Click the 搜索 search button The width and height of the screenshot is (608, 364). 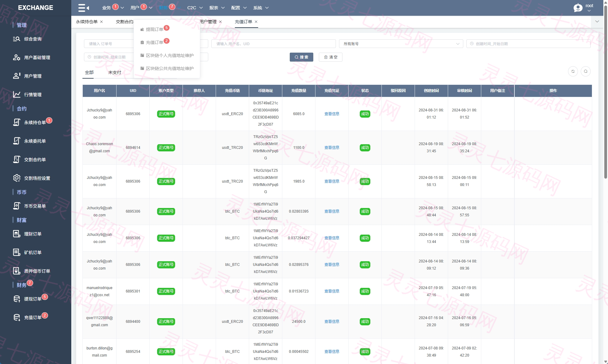pos(301,57)
